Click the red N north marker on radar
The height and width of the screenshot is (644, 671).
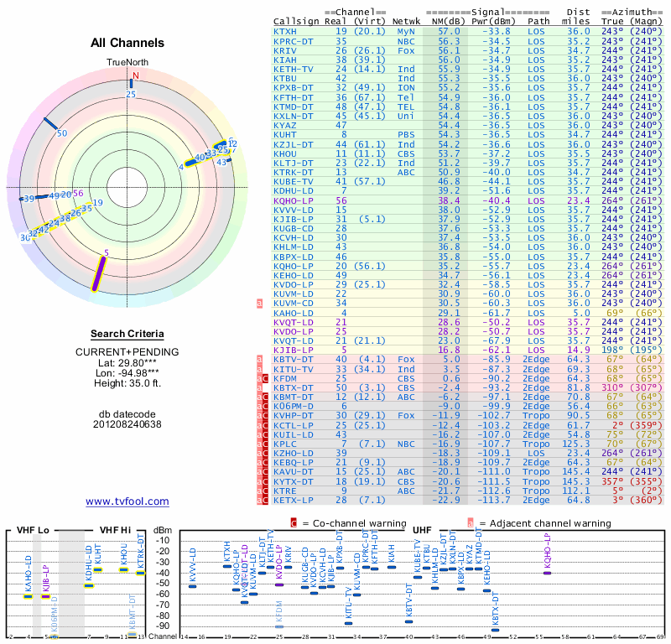point(133,75)
